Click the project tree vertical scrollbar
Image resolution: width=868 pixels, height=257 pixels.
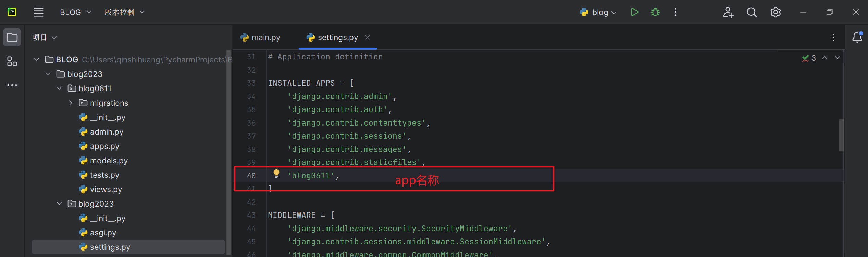[228, 153]
